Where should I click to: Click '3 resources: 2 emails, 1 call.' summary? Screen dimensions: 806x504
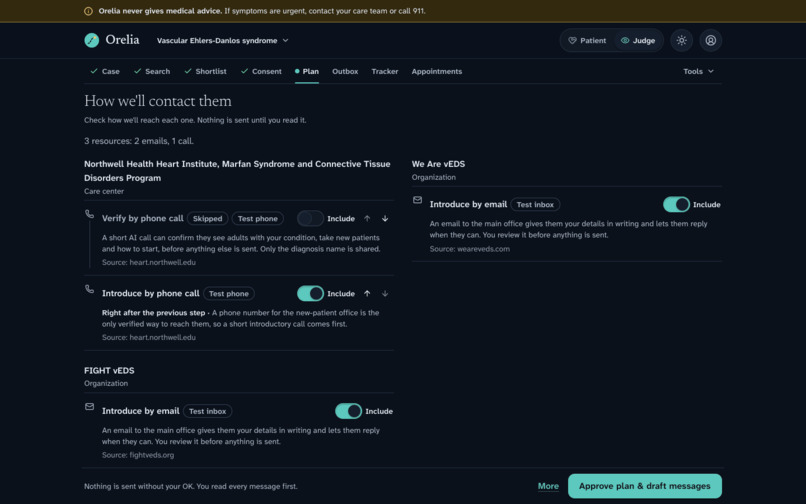(139, 141)
